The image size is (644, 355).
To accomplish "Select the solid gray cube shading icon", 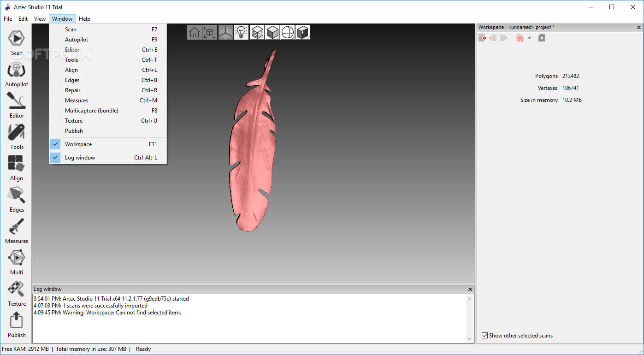I will [x=272, y=32].
